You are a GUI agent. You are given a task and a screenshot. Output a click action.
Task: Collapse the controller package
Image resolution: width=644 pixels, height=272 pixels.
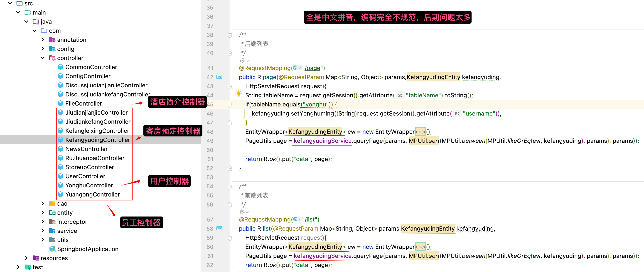point(43,58)
